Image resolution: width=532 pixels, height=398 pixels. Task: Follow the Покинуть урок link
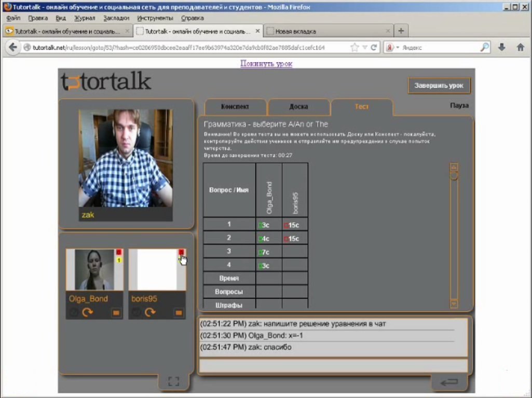click(266, 63)
